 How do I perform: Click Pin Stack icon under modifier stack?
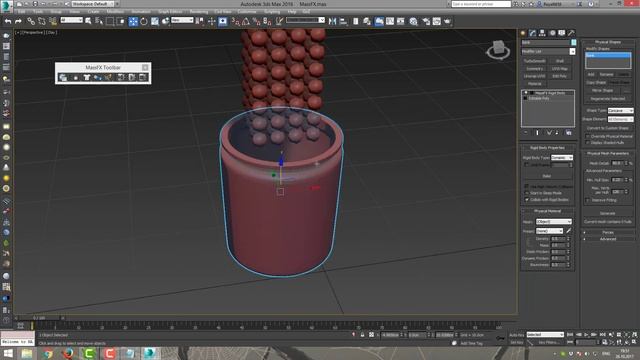pyautogui.click(x=526, y=133)
